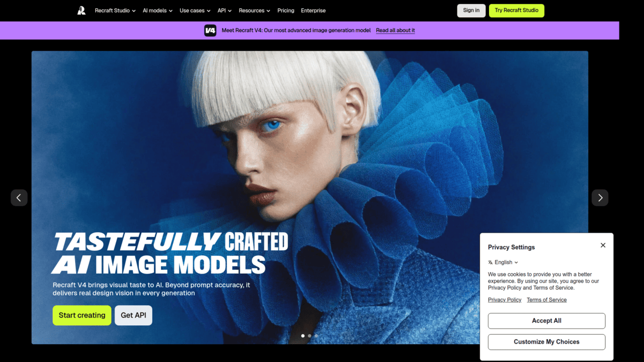Follow the Read all about it link
644x362 pixels.
(395, 31)
